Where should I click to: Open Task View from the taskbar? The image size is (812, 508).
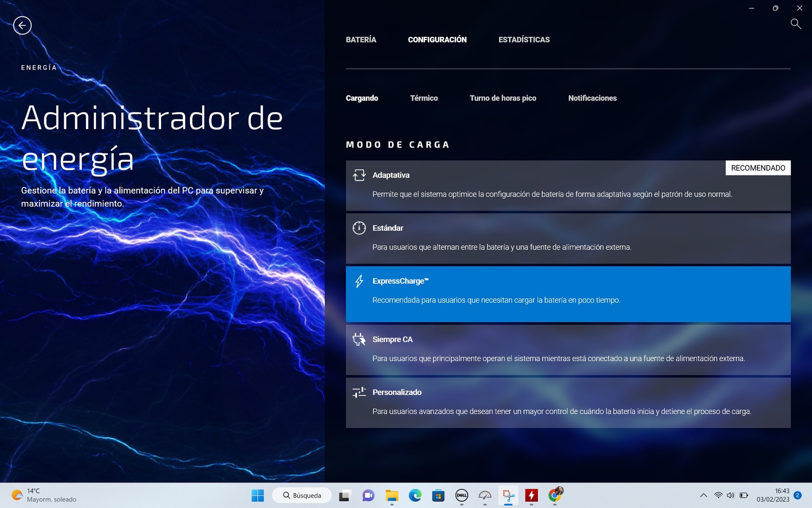345,495
